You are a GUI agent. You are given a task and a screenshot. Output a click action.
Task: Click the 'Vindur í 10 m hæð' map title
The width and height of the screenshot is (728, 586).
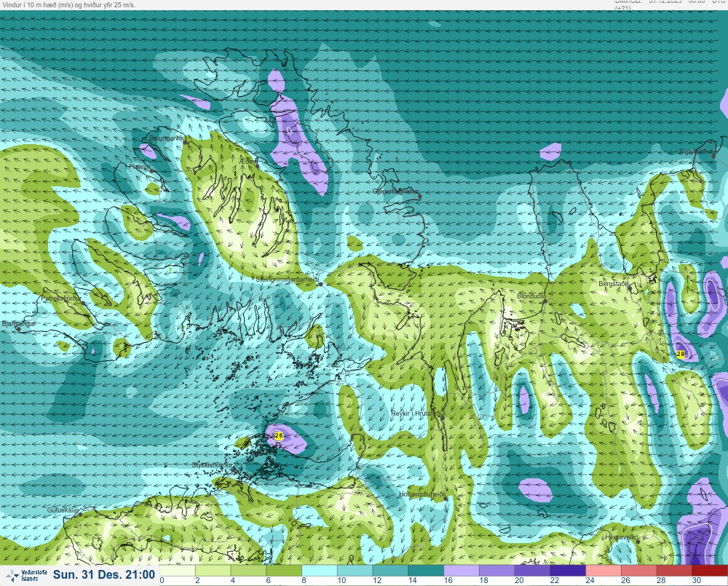pos(68,4)
